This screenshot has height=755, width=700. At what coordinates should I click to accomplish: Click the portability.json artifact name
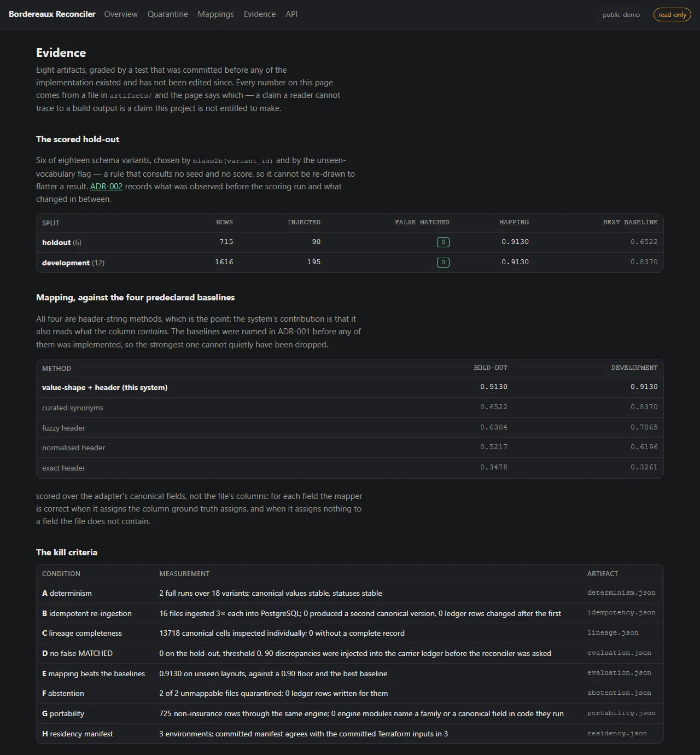click(x=621, y=713)
